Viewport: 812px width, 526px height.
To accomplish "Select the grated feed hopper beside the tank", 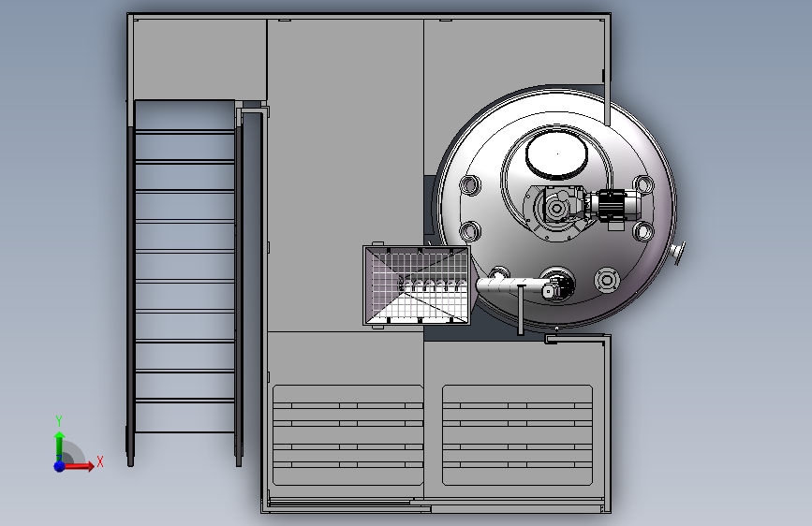I will tap(417, 285).
